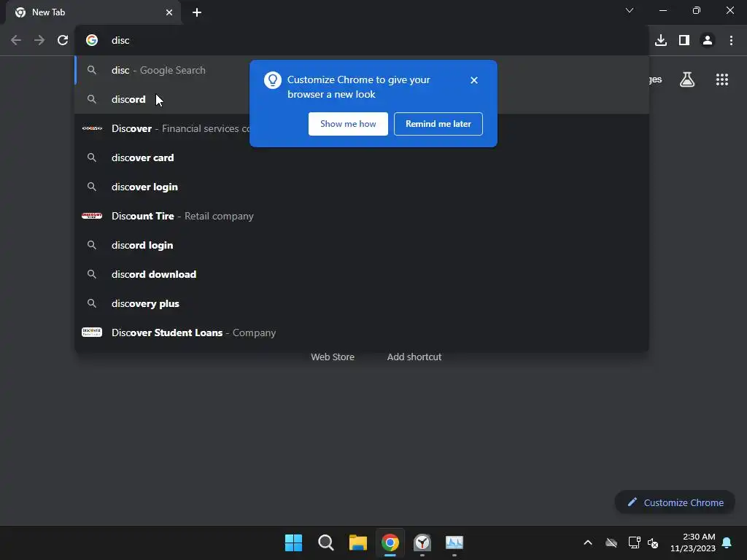This screenshot has width=747, height=560.
Task: Open the Google apps grid
Action: (722, 79)
